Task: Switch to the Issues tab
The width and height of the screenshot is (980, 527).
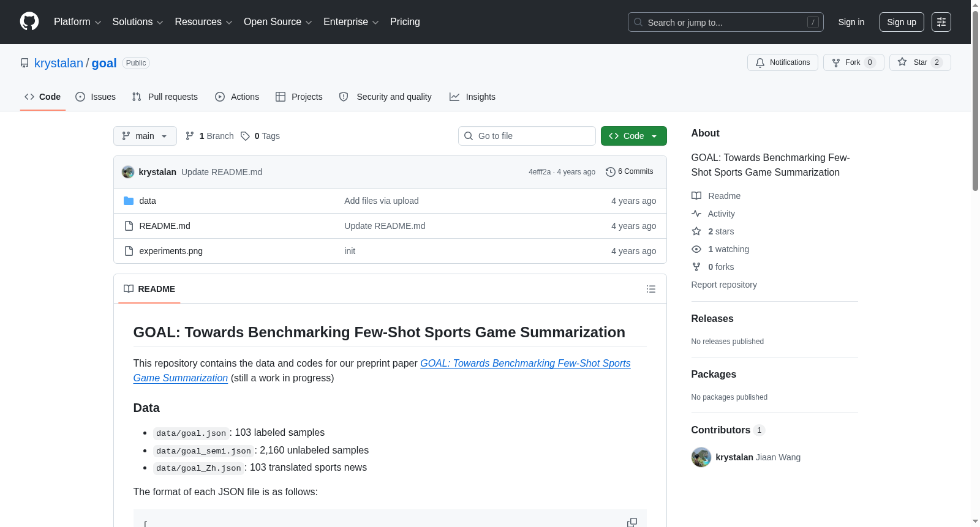Action: pos(96,97)
